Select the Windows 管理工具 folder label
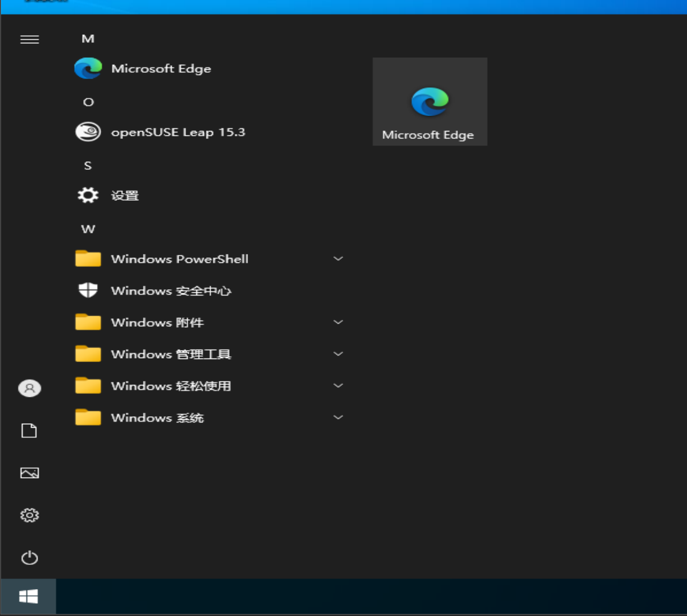This screenshot has height=616, width=687. [x=171, y=354]
